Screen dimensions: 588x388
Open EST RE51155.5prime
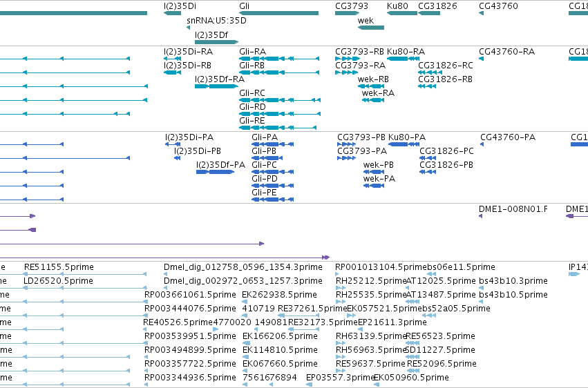pyautogui.click(x=59, y=267)
